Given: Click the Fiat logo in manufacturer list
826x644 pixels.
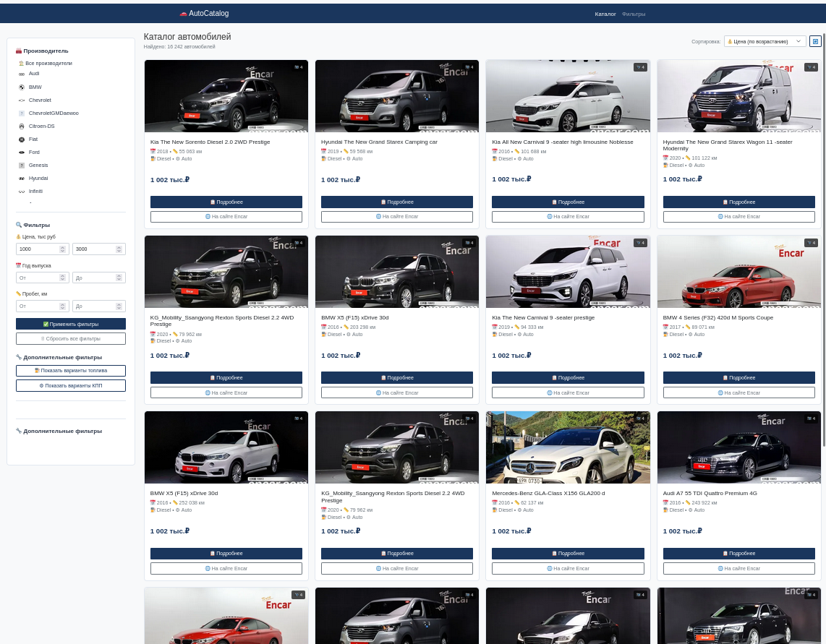Looking at the screenshot, I should 22,139.
